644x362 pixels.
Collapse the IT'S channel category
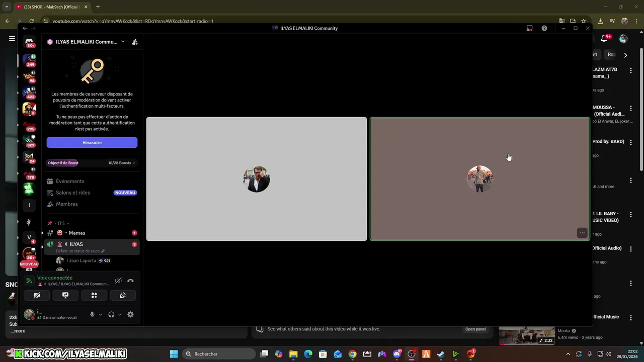(x=62, y=223)
